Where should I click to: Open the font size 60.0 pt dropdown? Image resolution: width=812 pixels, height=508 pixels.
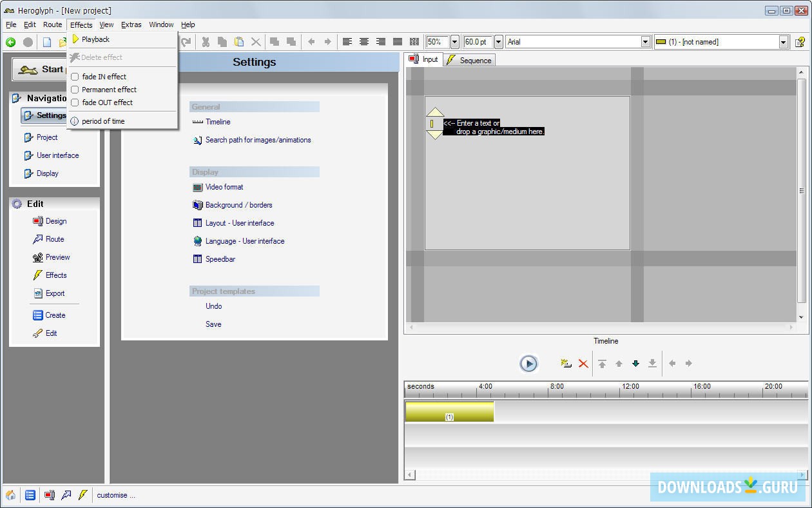[x=498, y=42]
